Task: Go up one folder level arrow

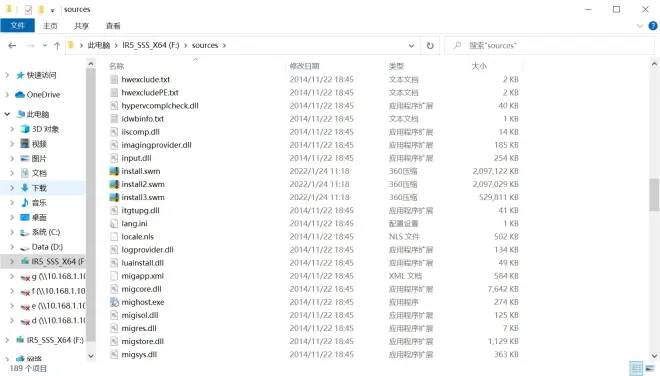Action: pyautogui.click(x=57, y=45)
